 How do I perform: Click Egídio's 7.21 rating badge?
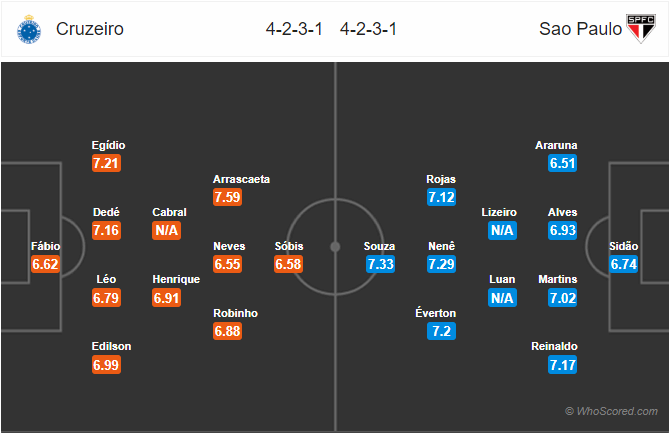(106, 163)
